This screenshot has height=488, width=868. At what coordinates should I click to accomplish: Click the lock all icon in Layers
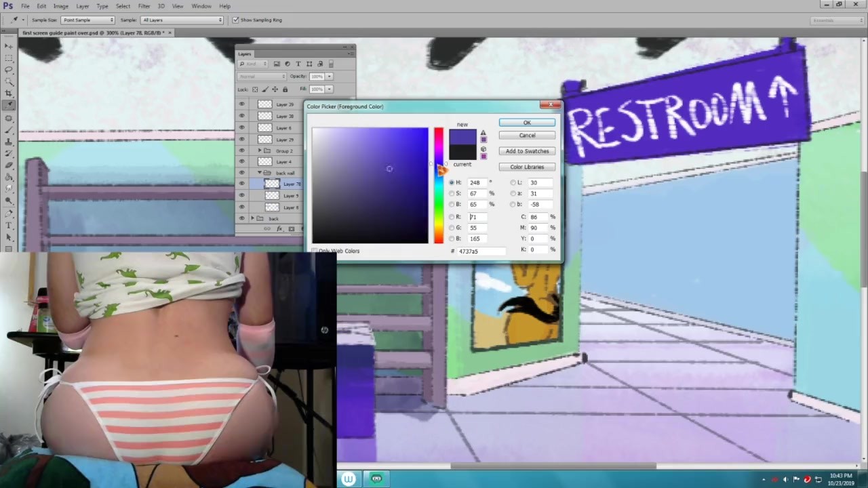285,89
